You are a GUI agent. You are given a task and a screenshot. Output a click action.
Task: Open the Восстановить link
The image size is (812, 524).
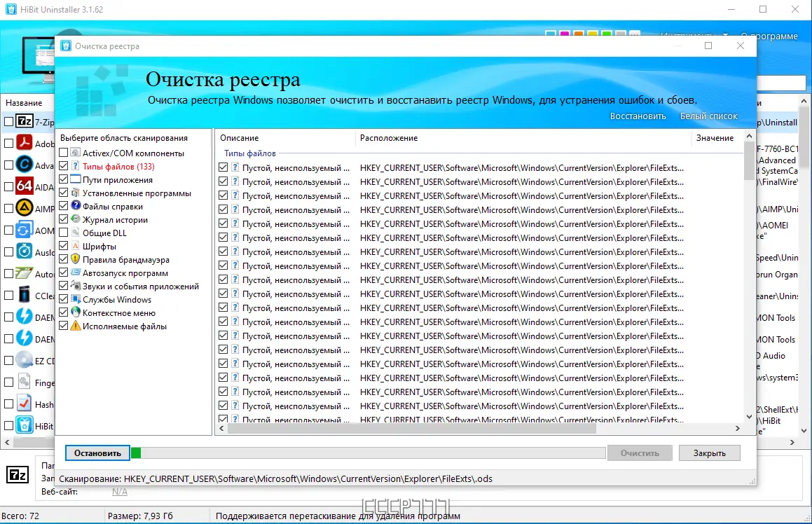pyautogui.click(x=638, y=116)
